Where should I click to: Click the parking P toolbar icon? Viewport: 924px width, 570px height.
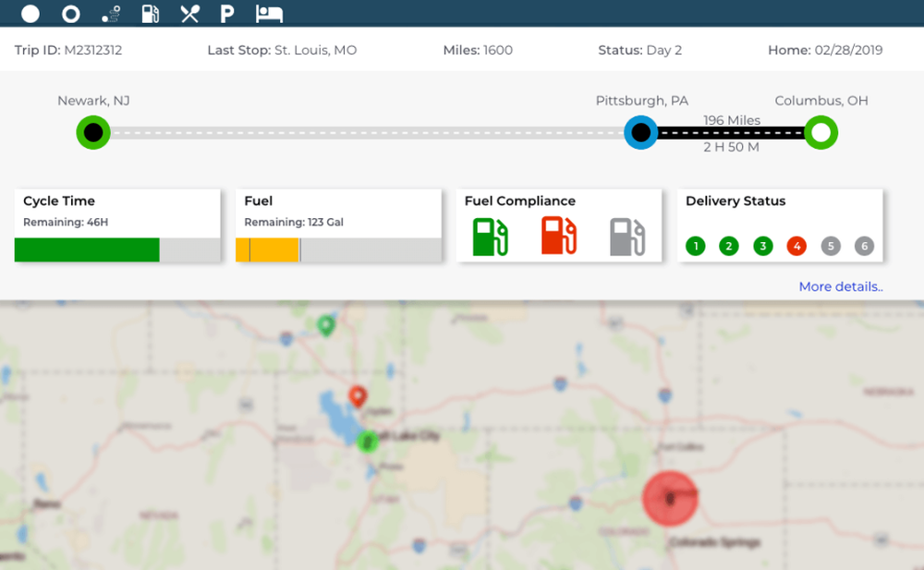coord(227,14)
